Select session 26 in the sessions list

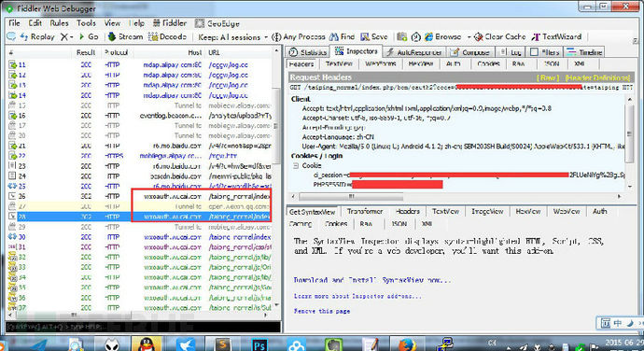pyautogui.click(x=140, y=196)
